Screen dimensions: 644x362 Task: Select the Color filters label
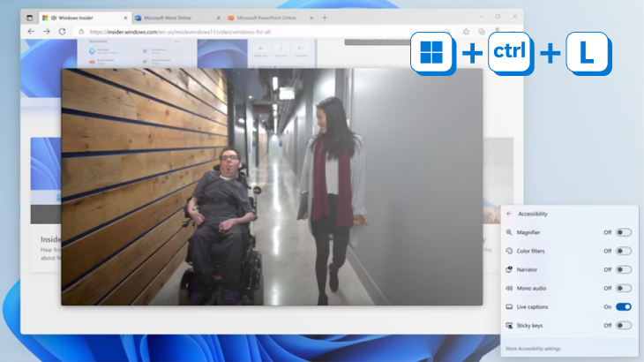pyautogui.click(x=531, y=251)
